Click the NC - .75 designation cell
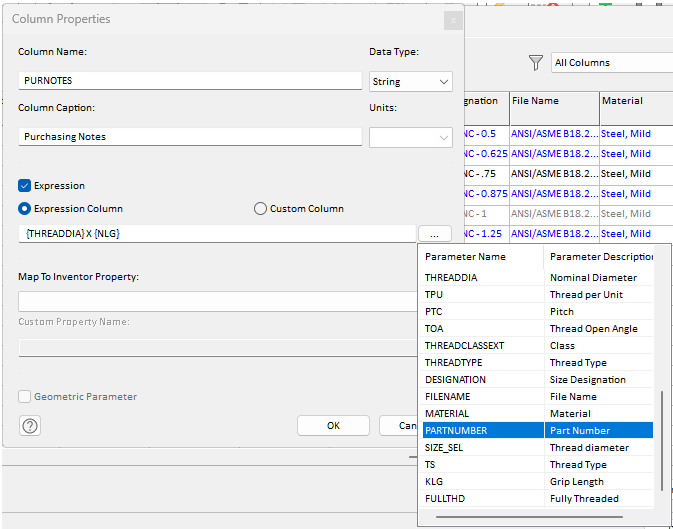The width and height of the screenshot is (673, 529). point(486,174)
